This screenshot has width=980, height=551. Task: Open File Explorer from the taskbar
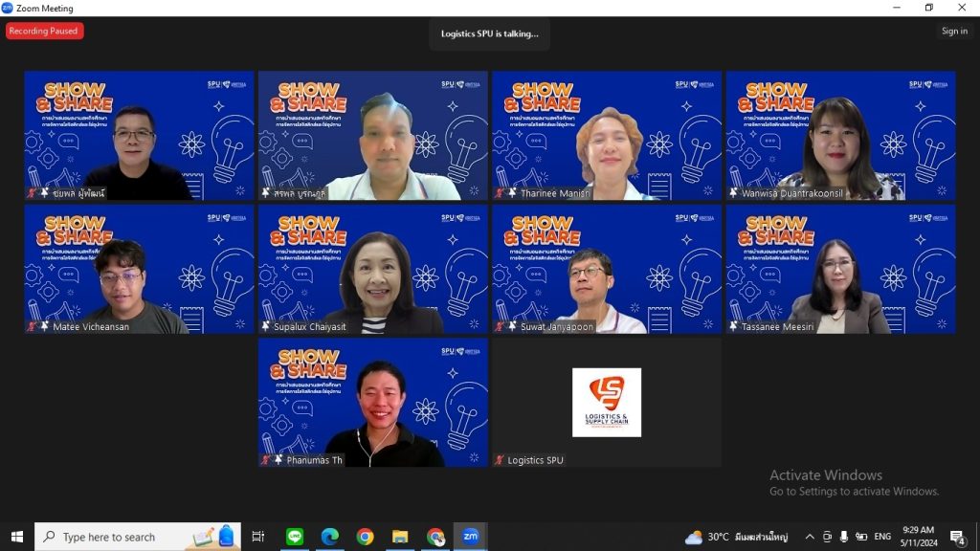click(400, 537)
